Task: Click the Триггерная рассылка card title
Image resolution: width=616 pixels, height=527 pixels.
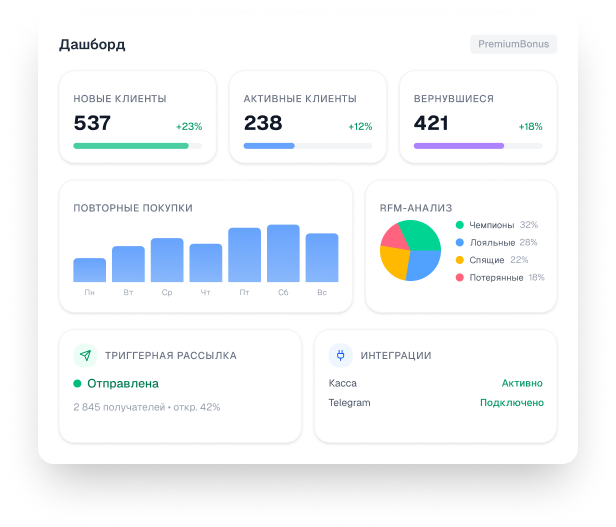Action: click(171, 356)
